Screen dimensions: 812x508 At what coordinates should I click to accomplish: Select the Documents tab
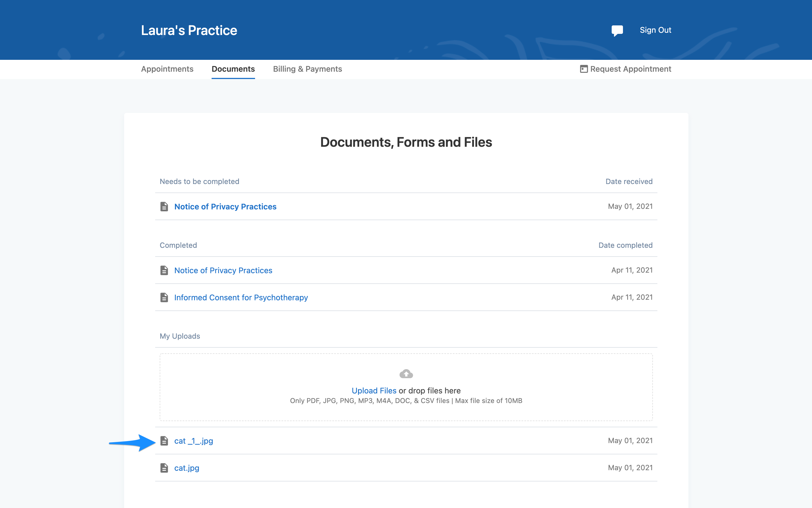[233, 69]
